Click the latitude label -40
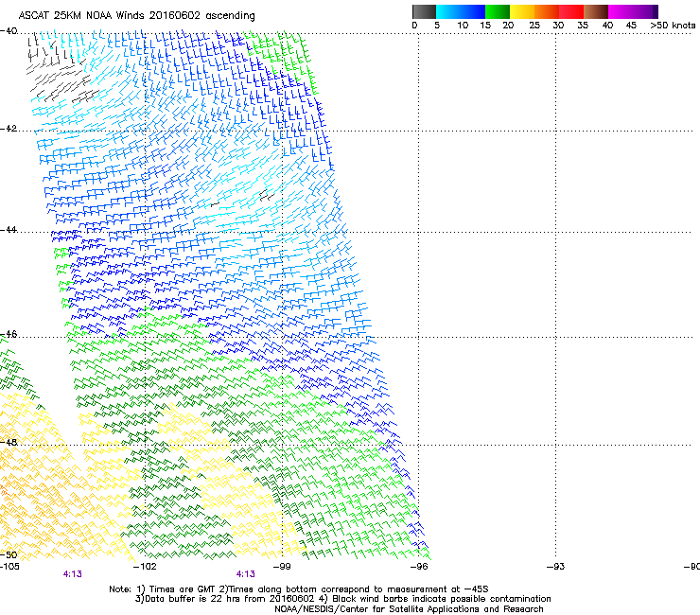Screen dimensions: 700x615 pyautogui.click(x=9, y=31)
